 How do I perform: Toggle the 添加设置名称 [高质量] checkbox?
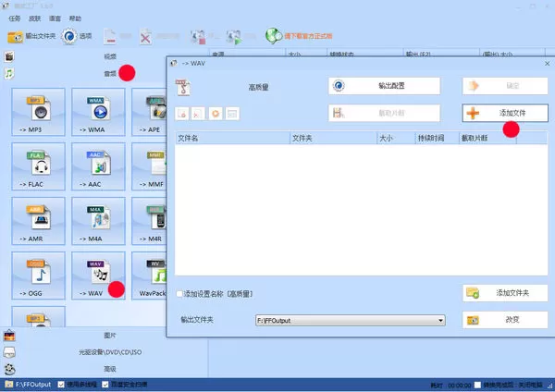(179, 294)
